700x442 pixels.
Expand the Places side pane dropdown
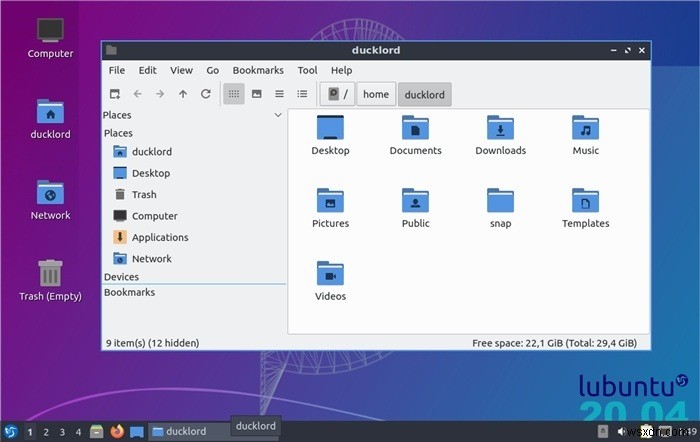coord(278,115)
